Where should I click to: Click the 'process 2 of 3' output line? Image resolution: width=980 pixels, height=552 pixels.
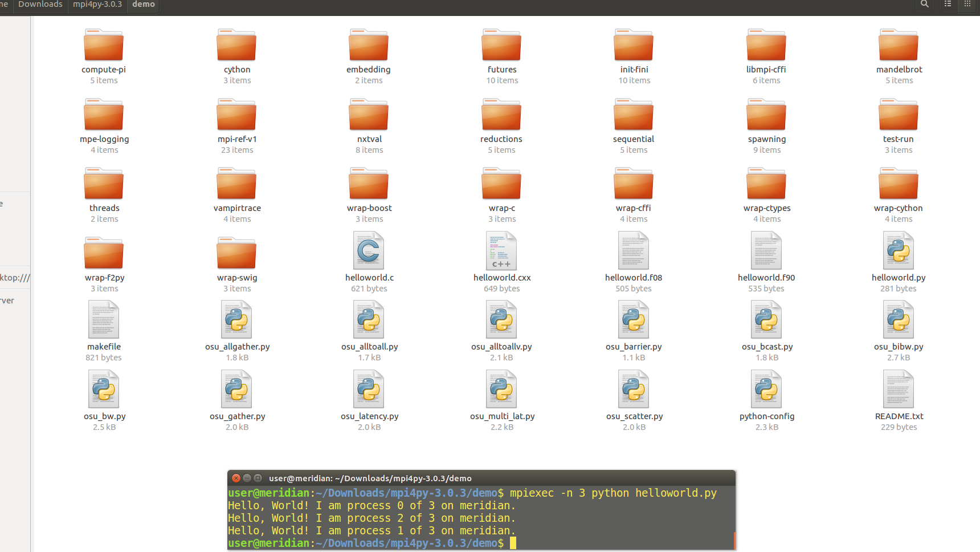point(371,518)
